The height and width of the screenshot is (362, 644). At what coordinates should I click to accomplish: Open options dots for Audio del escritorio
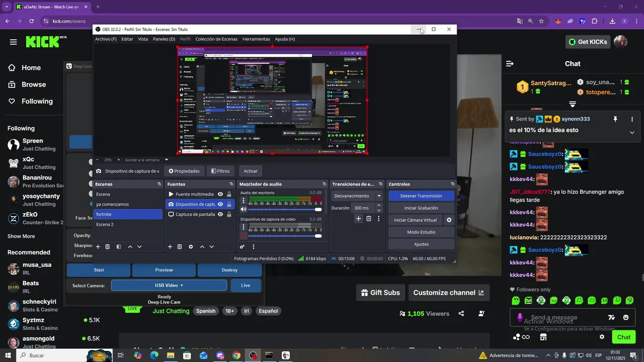244,201
